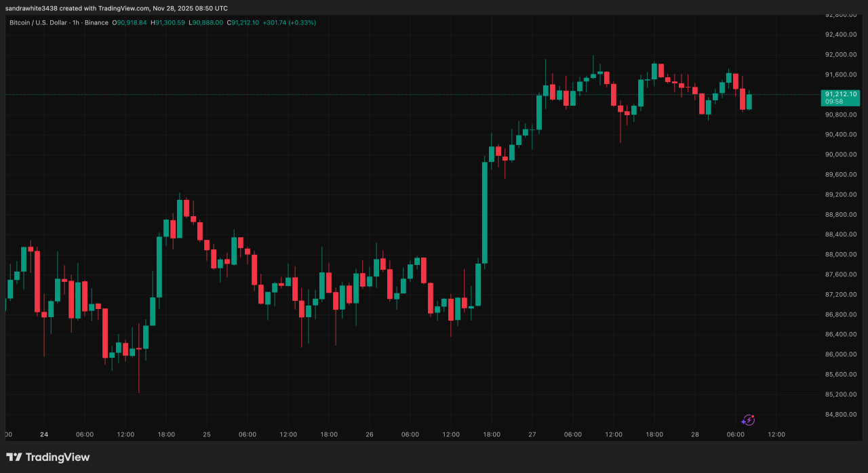Image resolution: width=868 pixels, height=473 pixels.
Task: Click the date label 24 on time axis
Action: click(x=44, y=434)
